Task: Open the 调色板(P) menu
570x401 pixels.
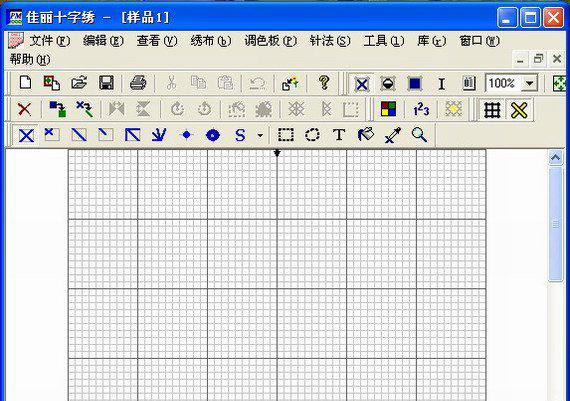Action: click(270, 41)
